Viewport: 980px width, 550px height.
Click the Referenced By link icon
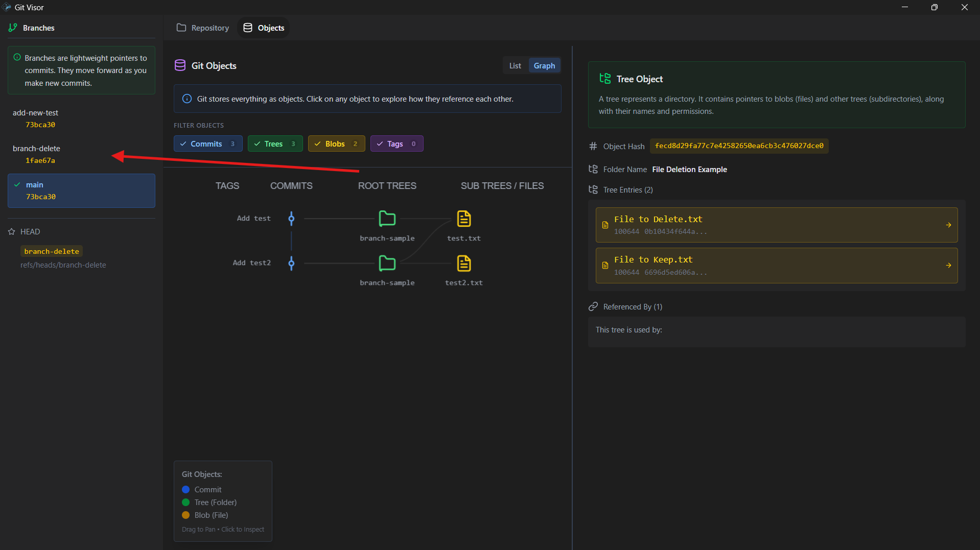593,306
